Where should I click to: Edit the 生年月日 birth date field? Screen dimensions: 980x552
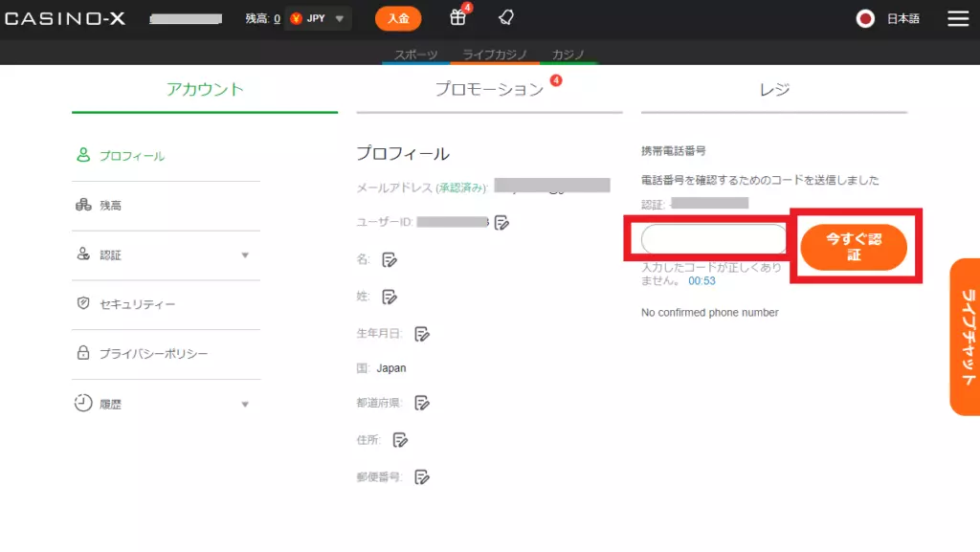pos(422,334)
